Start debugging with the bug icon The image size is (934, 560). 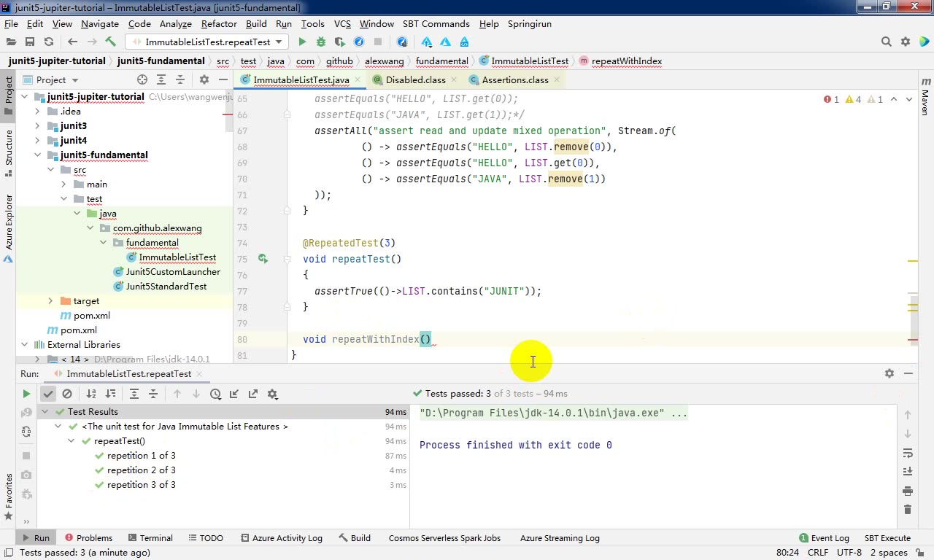321,42
